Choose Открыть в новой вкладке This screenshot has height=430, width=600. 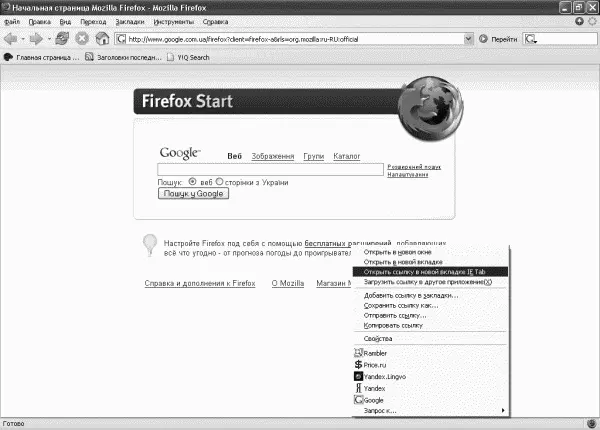(x=430, y=262)
